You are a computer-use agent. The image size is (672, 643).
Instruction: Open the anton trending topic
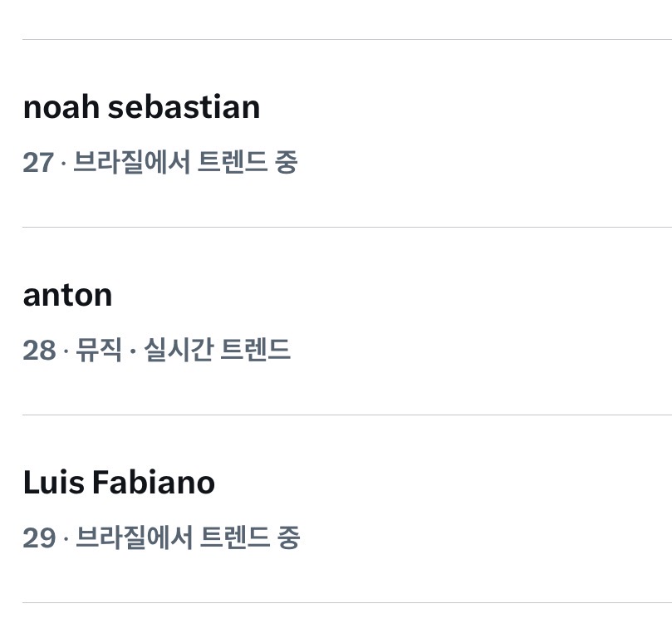pos(67,295)
